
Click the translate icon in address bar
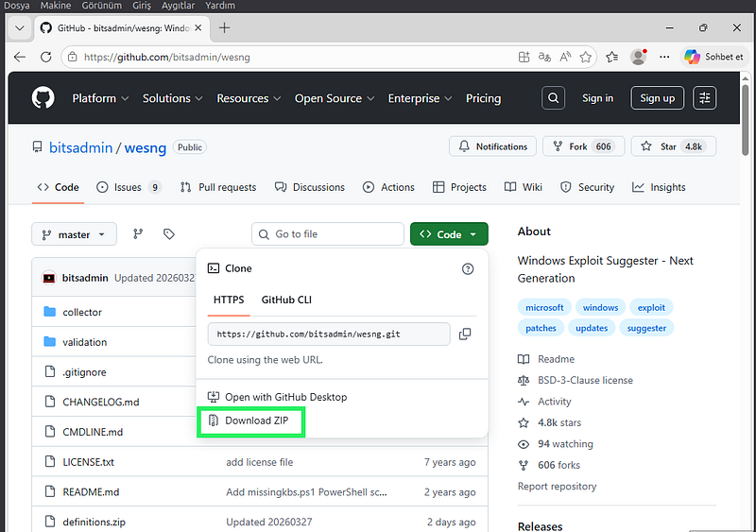[x=544, y=57]
